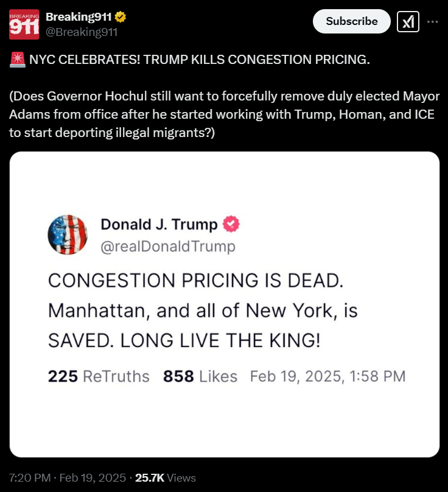Viewport: 448px width, 492px height.
Task: Click the Subscribe button
Action: coord(352,21)
